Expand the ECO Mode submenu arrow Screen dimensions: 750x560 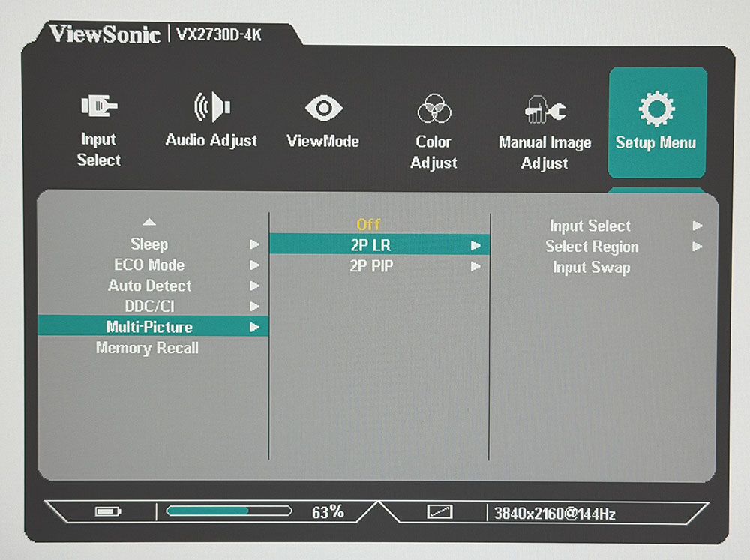tap(254, 265)
